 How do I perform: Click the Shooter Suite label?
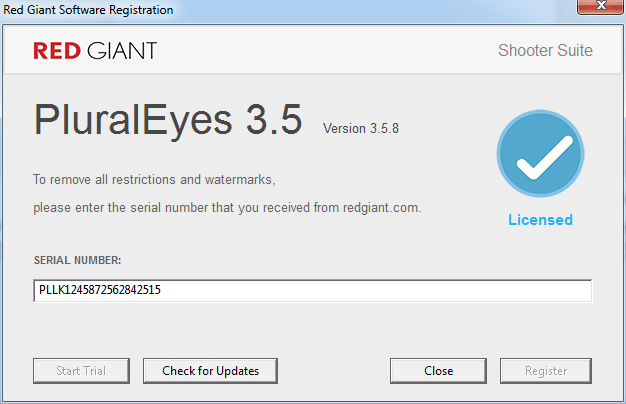tap(545, 51)
